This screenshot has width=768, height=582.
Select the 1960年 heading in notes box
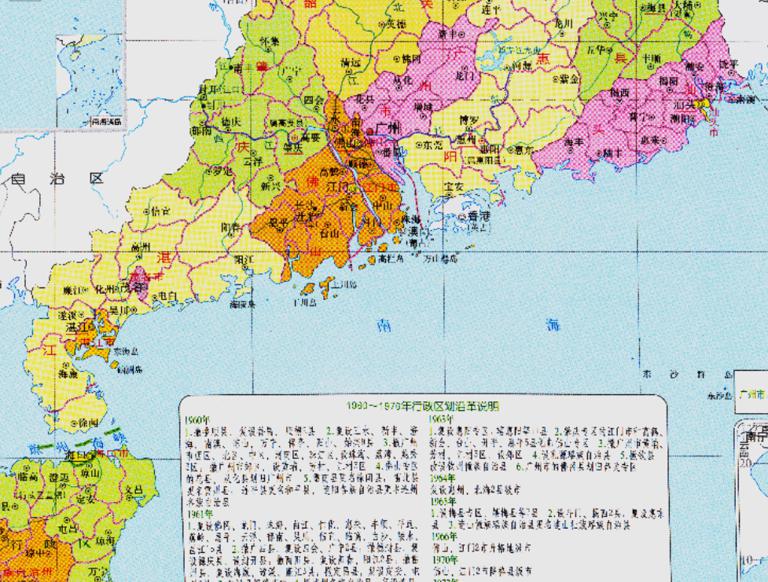pyautogui.click(x=197, y=420)
